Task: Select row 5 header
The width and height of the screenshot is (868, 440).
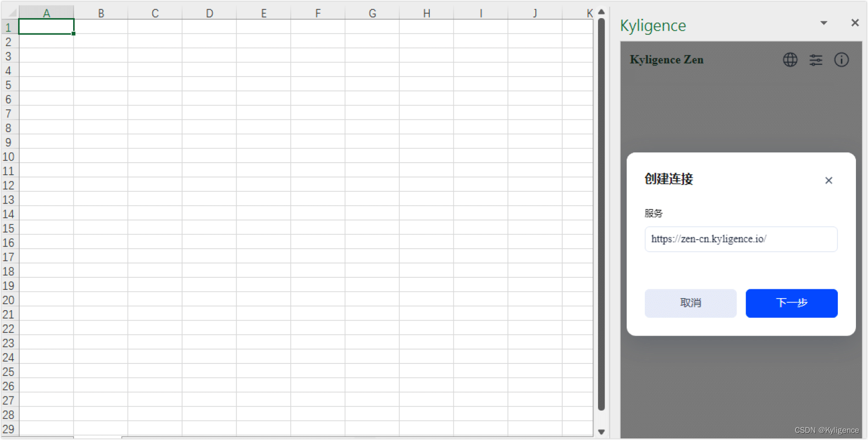Action: [x=9, y=85]
